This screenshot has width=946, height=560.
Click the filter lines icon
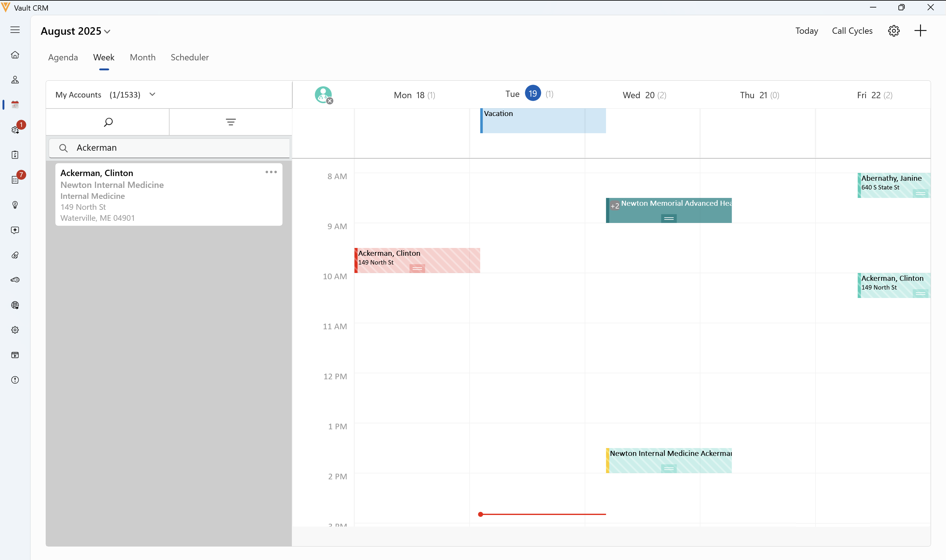click(231, 122)
